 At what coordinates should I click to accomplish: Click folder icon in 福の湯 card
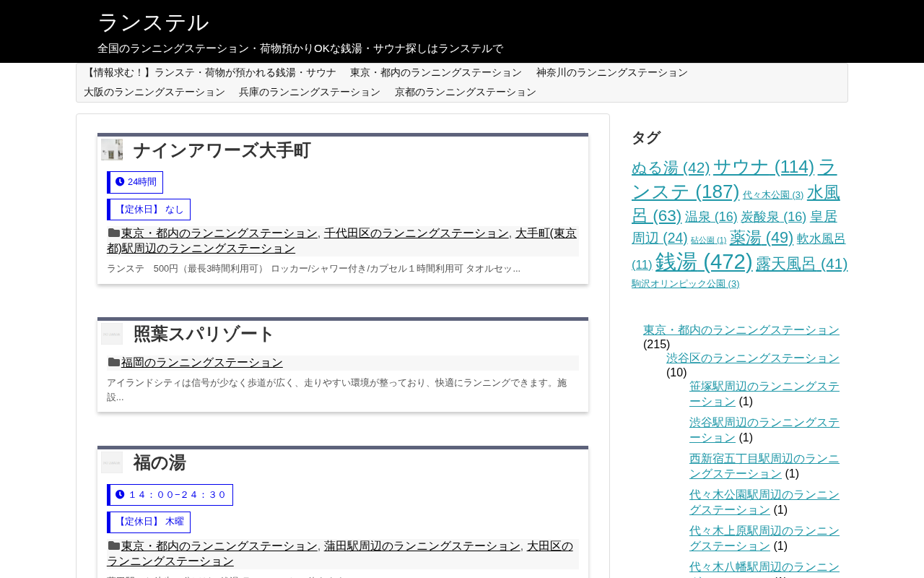[x=114, y=545]
